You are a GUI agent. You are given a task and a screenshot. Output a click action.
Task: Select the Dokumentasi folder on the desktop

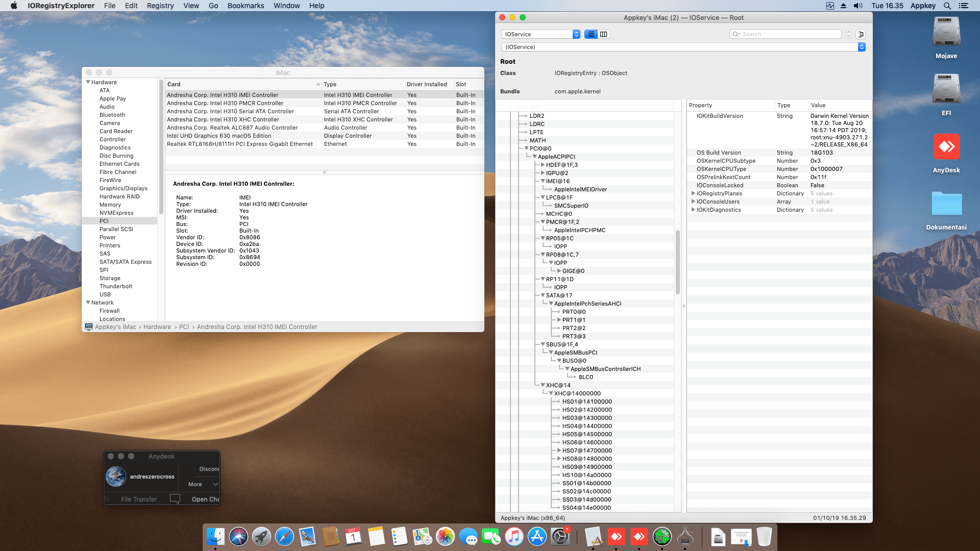point(946,210)
